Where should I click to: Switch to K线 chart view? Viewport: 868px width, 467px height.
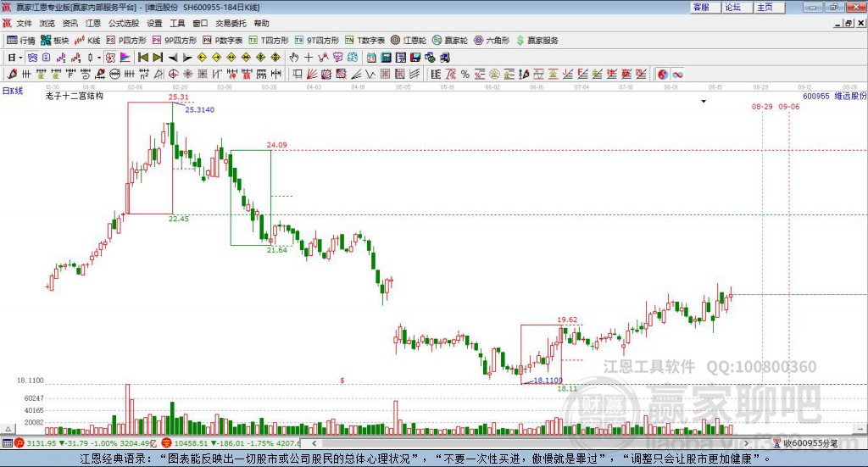(87, 41)
